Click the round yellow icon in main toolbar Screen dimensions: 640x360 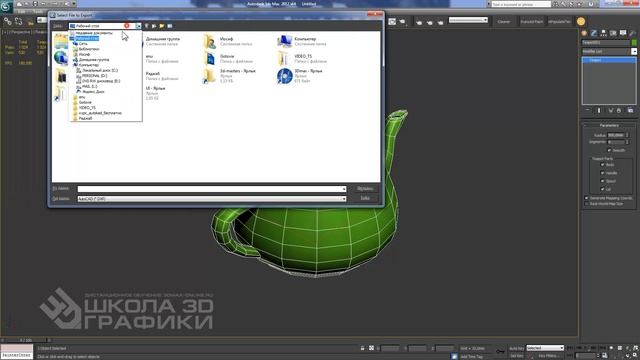[x=581, y=21]
